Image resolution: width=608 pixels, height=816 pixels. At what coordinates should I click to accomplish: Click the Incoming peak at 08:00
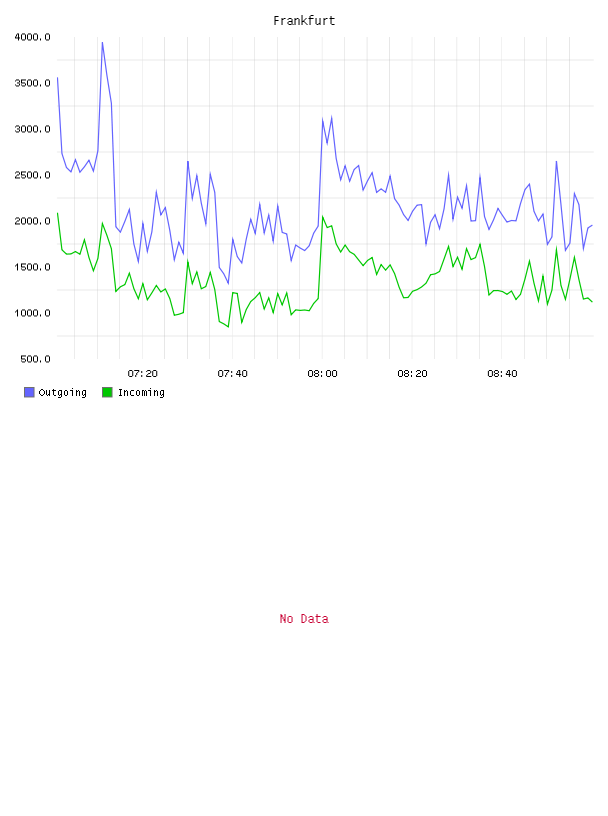pyautogui.click(x=323, y=216)
